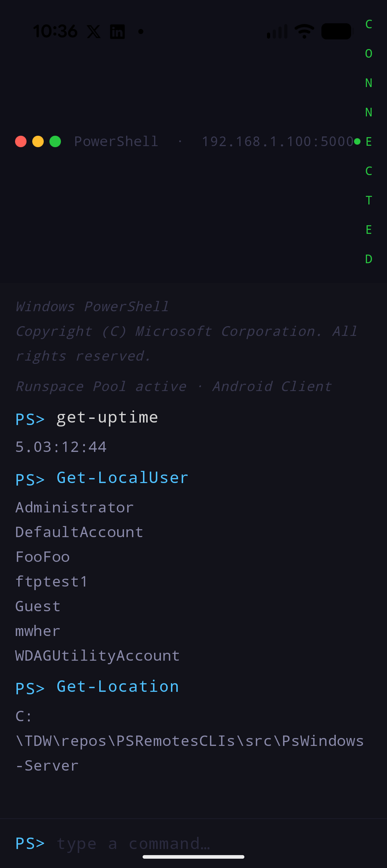Tap the cellular signal bars icon
This screenshot has height=868, width=387.
pyautogui.click(x=277, y=32)
